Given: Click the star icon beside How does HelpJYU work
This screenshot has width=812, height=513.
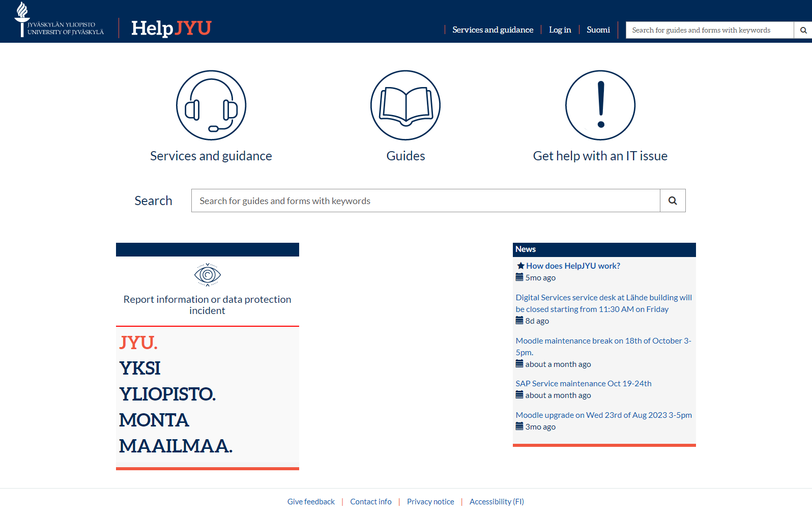Looking at the screenshot, I should [520, 266].
